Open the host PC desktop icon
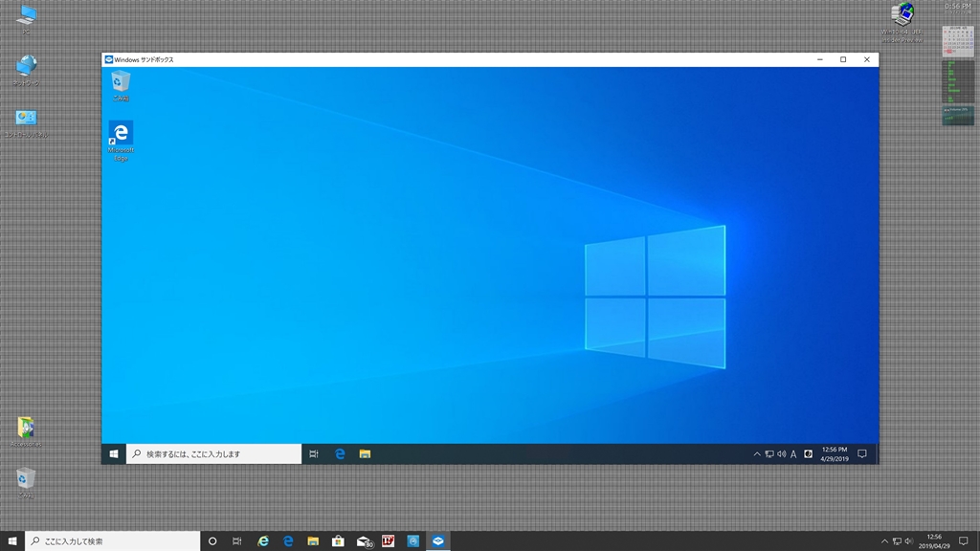This screenshot has width=980, height=551. [26, 19]
